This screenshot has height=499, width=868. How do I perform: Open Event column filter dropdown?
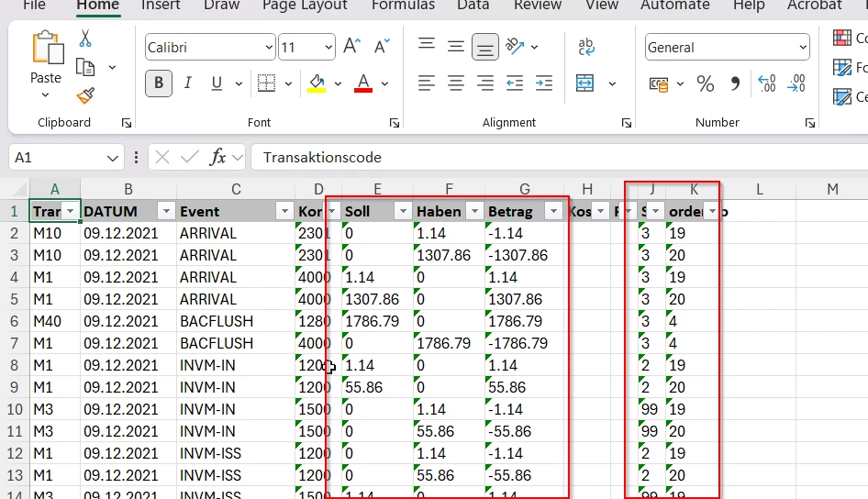pos(284,211)
